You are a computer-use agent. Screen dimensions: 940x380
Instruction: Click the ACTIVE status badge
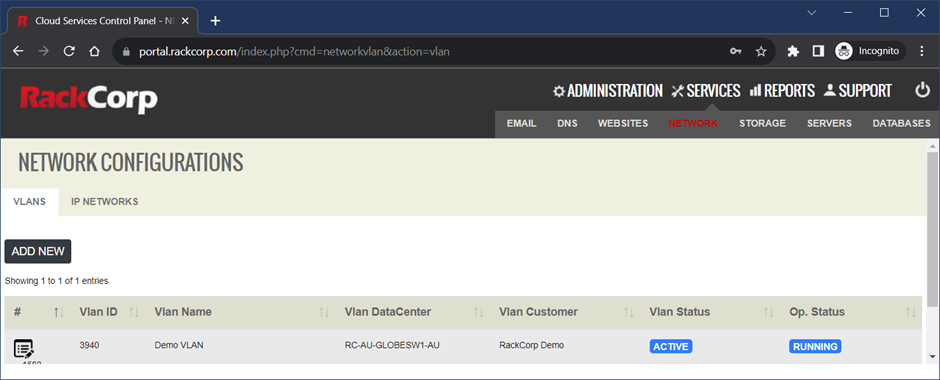coord(671,346)
